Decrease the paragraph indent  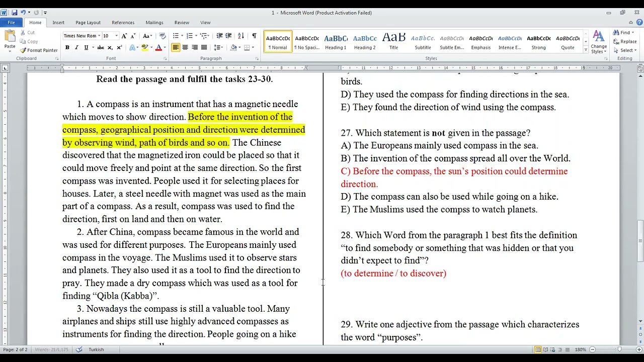click(219, 36)
